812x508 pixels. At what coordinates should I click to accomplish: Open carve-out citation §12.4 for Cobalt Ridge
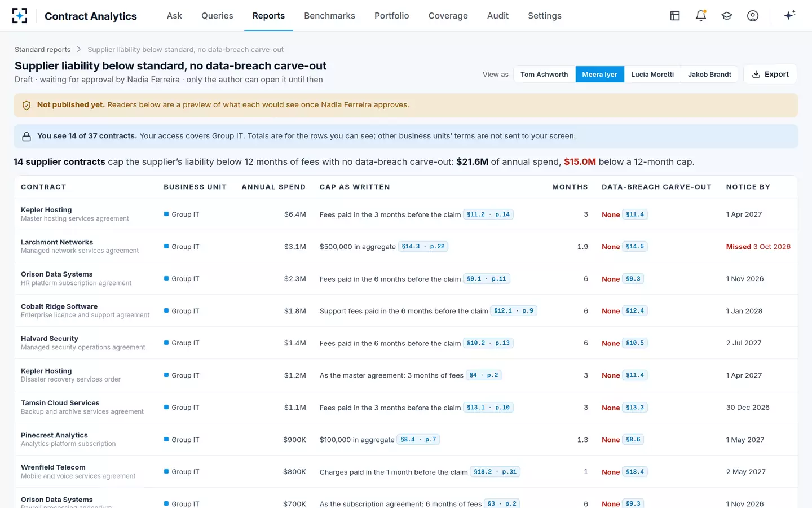pos(635,311)
